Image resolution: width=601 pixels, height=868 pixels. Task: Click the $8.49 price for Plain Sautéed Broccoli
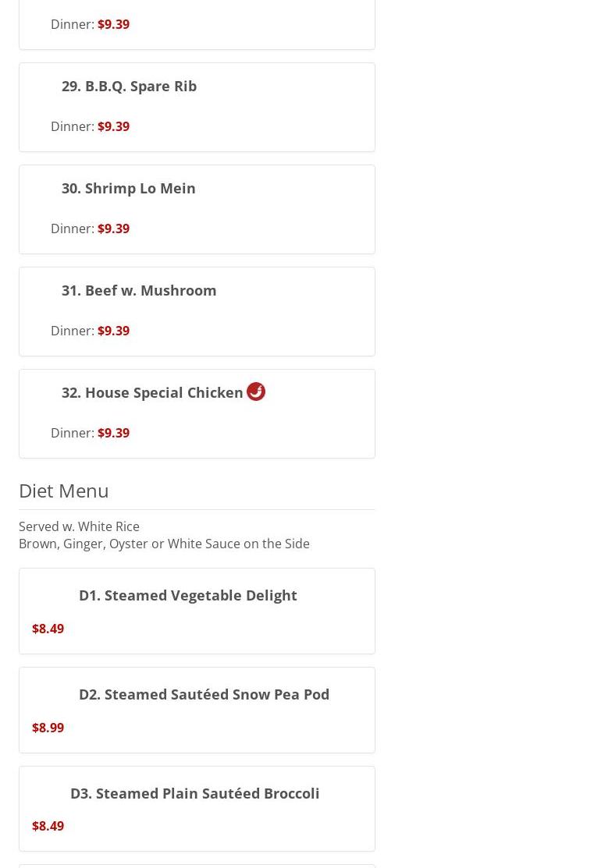(48, 826)
